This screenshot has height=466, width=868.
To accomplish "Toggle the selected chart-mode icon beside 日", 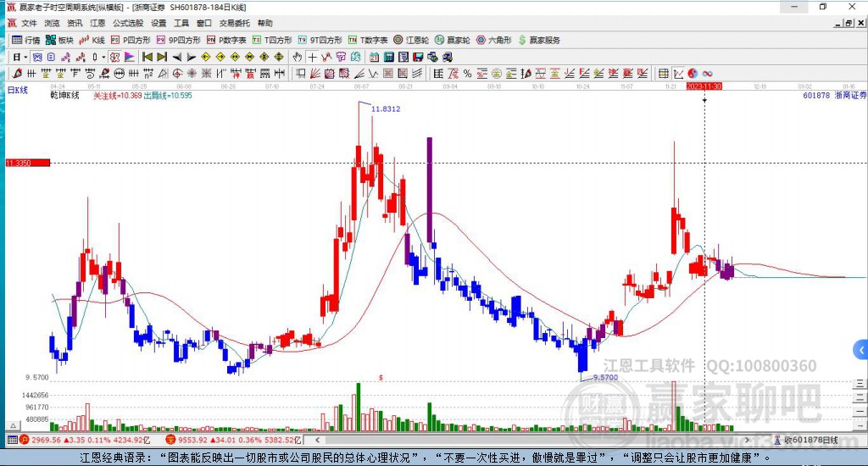I will click(x=36, y=57).
